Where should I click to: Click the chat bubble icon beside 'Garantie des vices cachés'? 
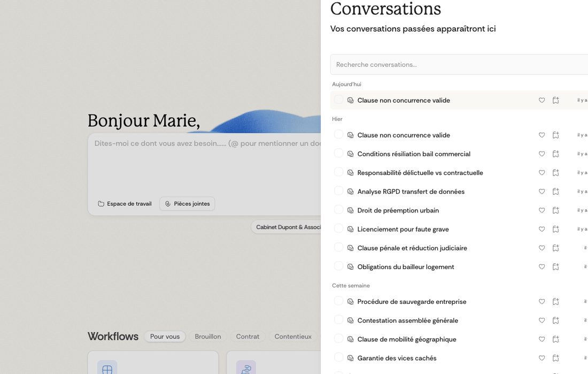coord(350,358)
